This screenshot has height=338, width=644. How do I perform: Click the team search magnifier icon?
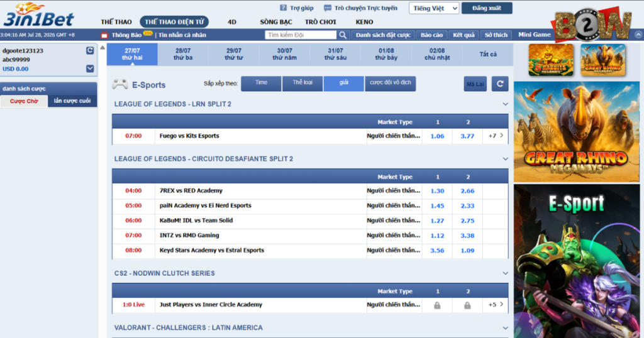pyautogui.click(x=343, y=35)
